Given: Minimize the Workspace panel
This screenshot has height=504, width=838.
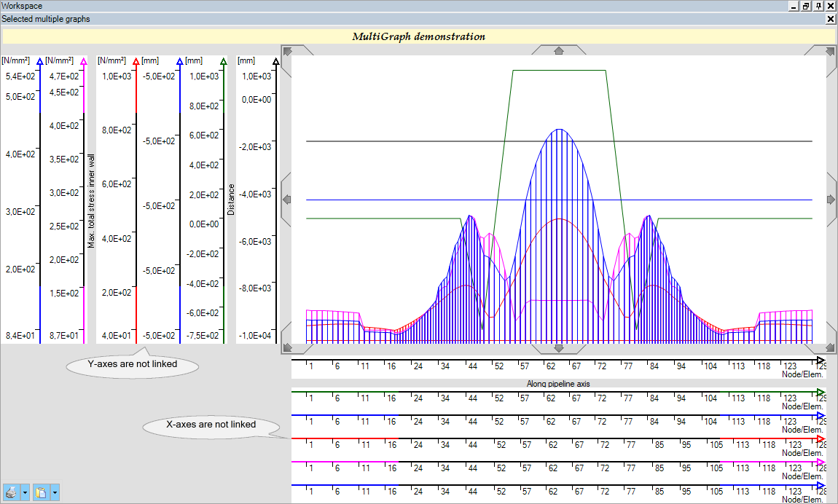Looking at the screenshot, I should (x=794, y=6).
